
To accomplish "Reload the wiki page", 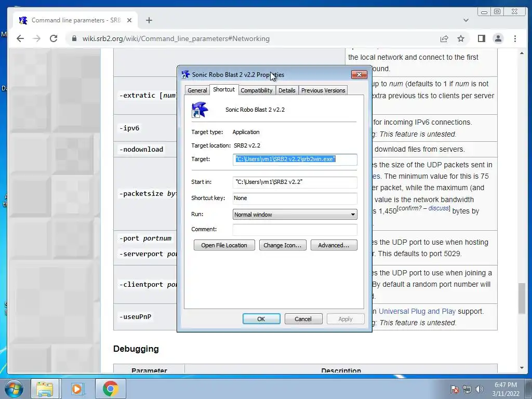I will coord(54,38).
